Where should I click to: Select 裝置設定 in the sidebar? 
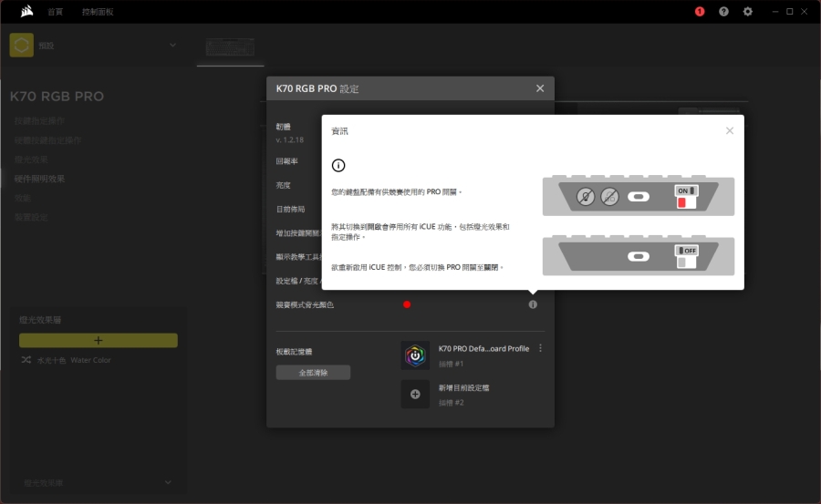pyautogui.click(x=31, y=217)
